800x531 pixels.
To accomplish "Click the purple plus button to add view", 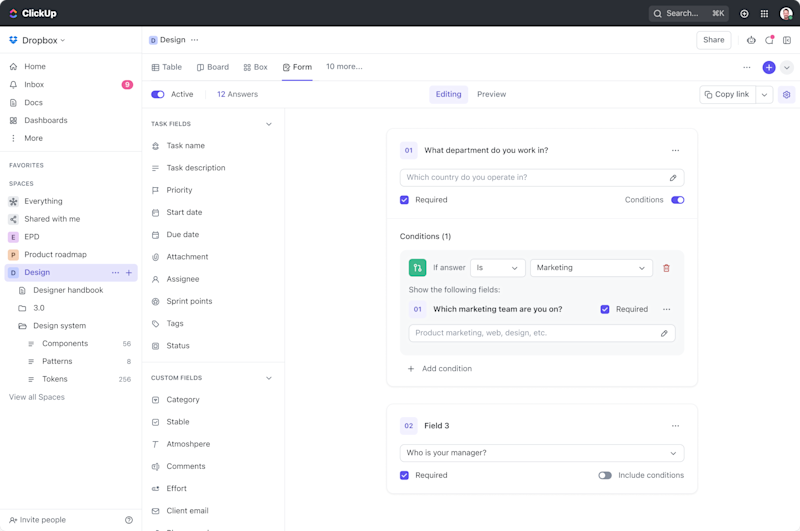I will tap(768, 67).
